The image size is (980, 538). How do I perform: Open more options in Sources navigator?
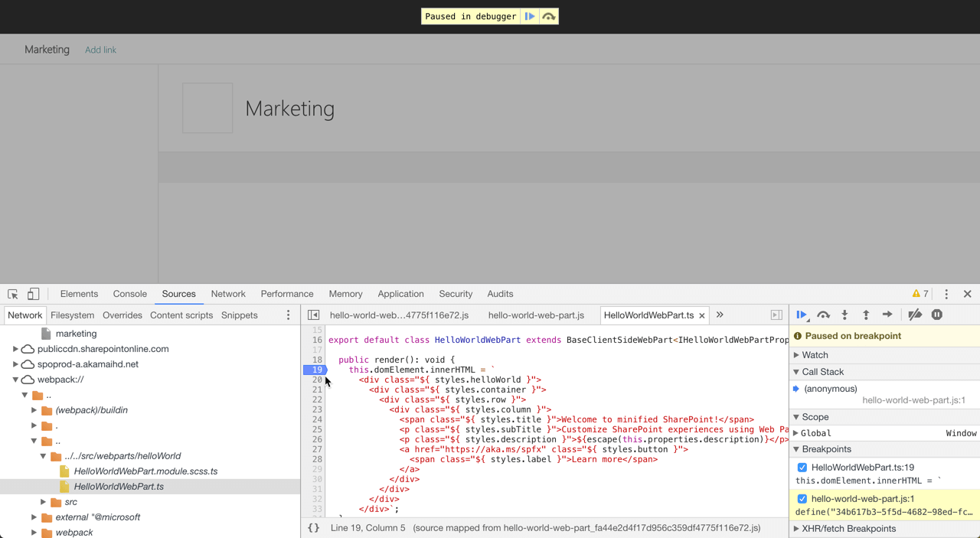tap(289, 315)
